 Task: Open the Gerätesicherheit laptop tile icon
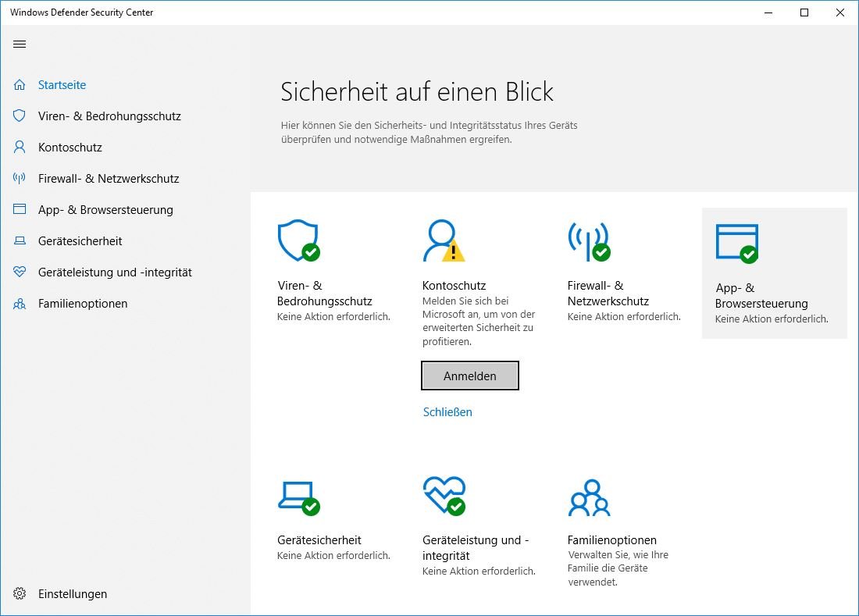(x=298, y=496)
